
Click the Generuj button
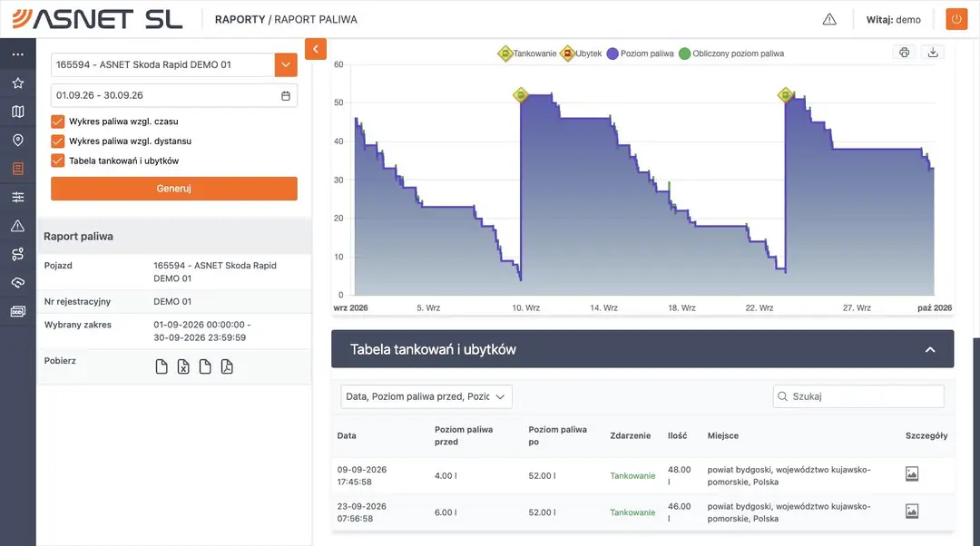coord(174,189)
